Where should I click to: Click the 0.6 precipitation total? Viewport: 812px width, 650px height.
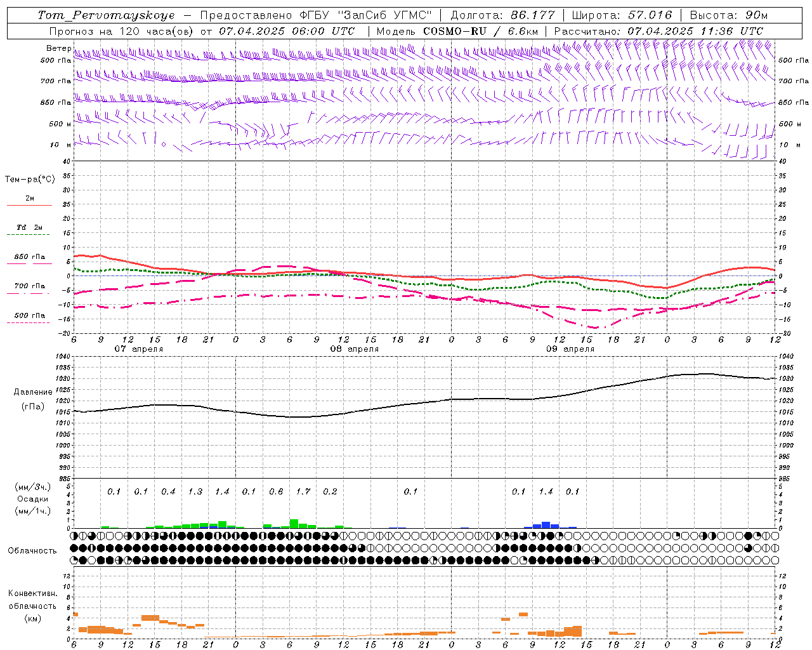[276, 492]
